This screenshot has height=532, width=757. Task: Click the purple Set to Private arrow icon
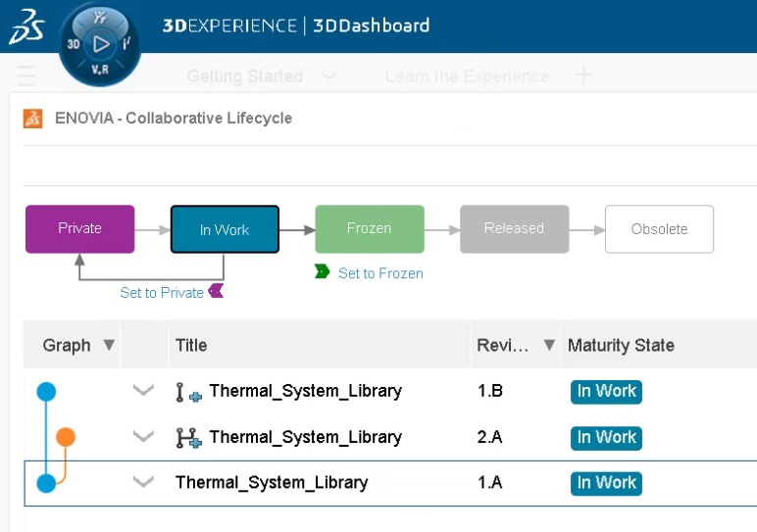pos(216,291)
